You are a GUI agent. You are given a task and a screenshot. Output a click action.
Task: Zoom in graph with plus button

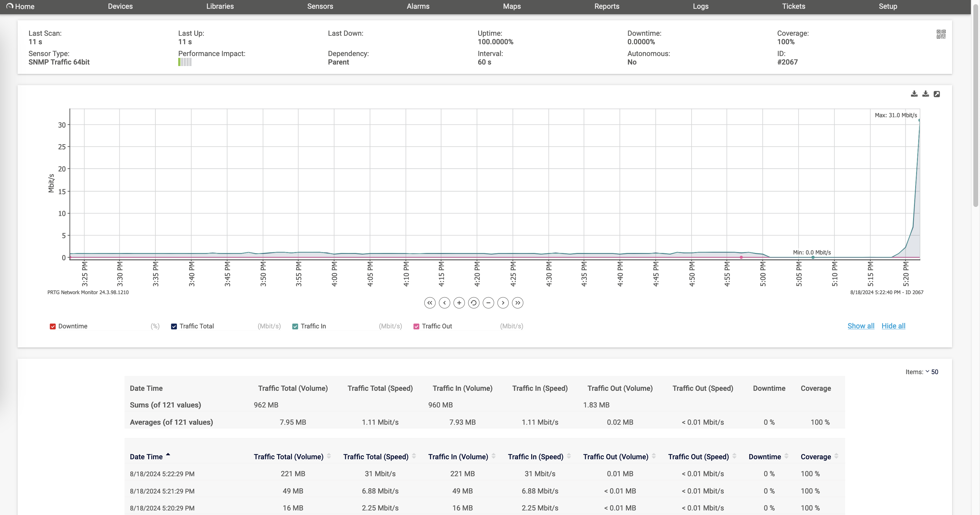coord(459,303)
